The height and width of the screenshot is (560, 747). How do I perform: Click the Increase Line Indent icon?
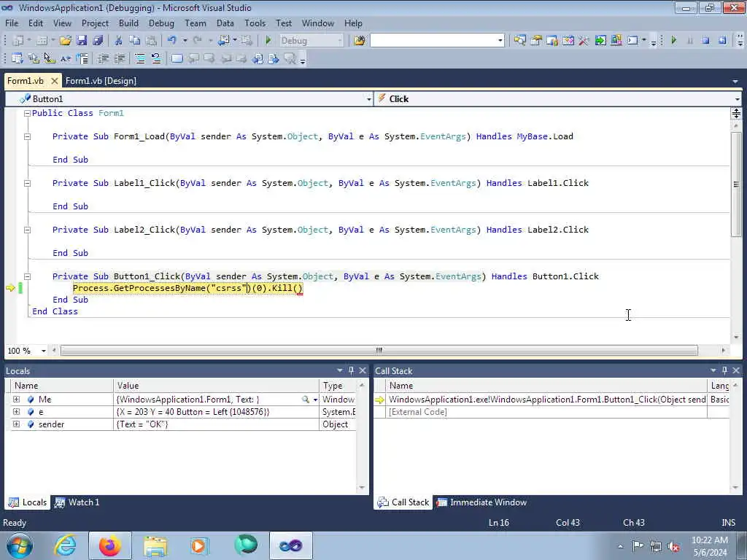tap(119, 59)
